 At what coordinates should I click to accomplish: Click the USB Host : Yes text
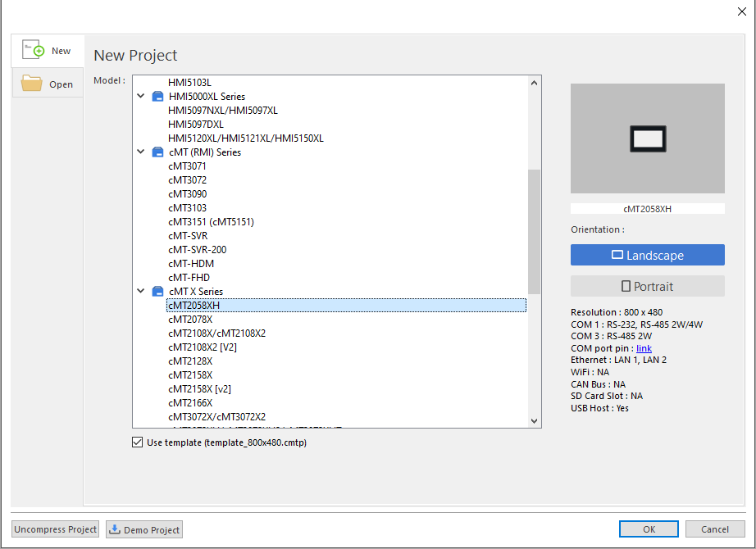(599, 408)
